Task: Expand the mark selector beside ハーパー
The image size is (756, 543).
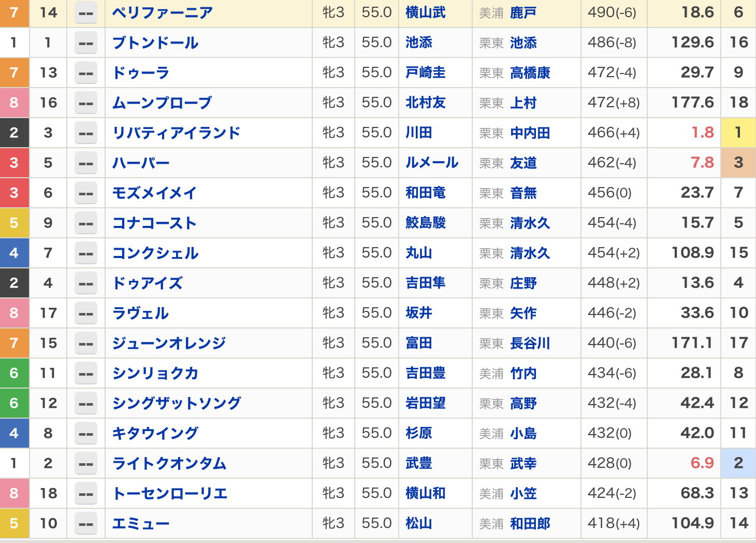Action: [x=86, y=163]
